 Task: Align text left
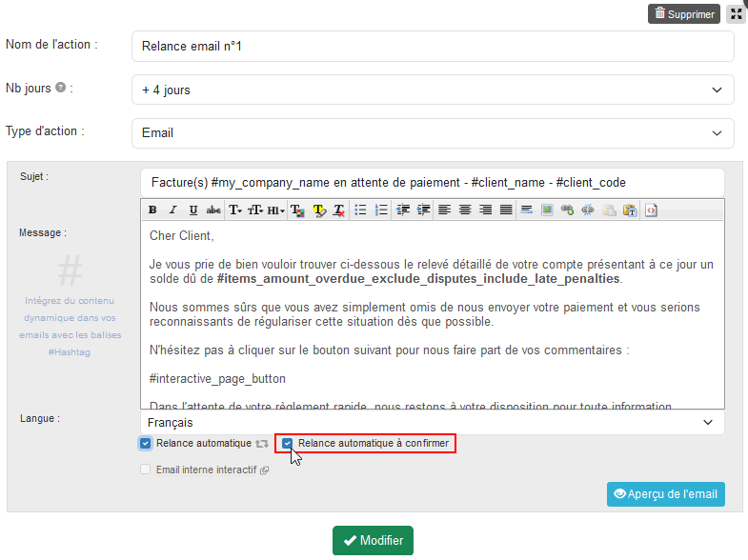pos(445,210)
